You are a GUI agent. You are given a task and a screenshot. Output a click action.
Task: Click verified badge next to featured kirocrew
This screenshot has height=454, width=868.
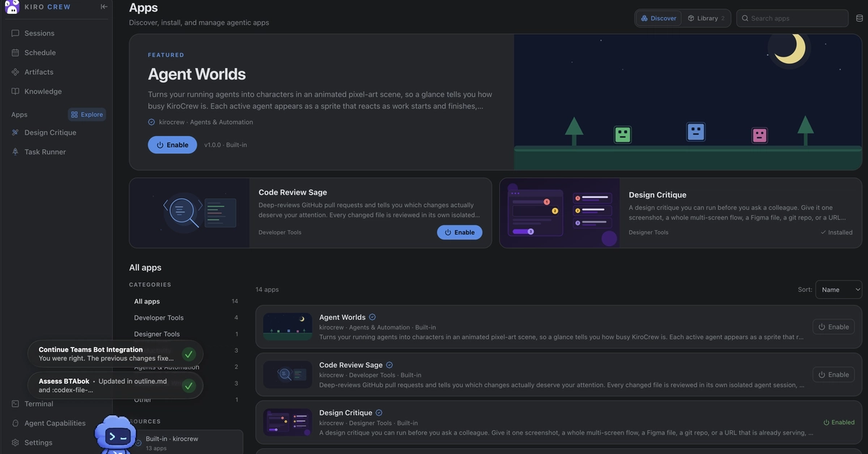pyautogui.click(x=151, y=122)
